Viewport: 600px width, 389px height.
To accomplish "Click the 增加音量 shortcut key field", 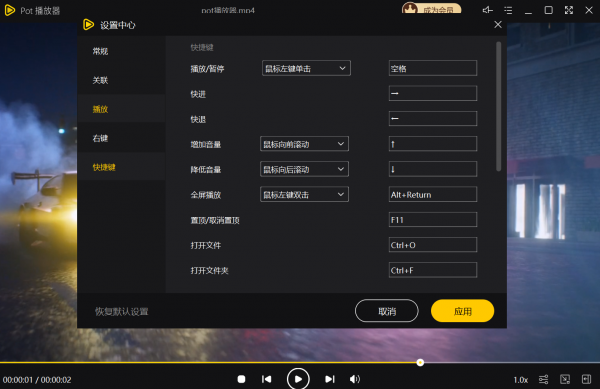I will [x=433, y=144].
